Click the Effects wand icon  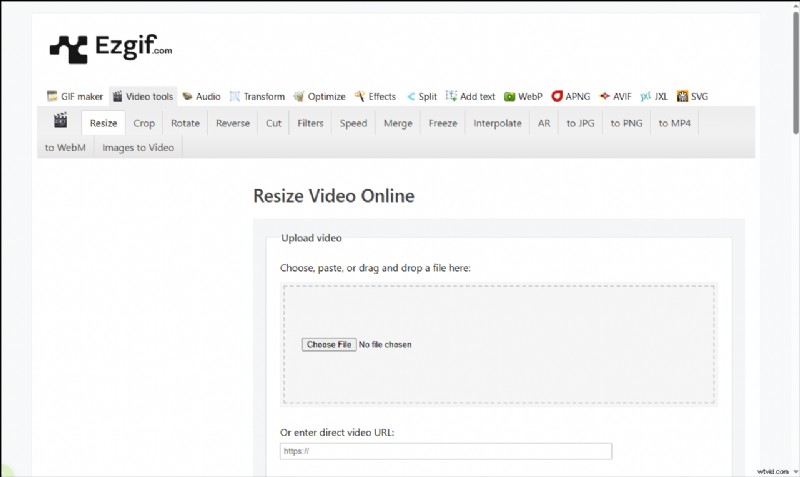(x=360, y=96)
